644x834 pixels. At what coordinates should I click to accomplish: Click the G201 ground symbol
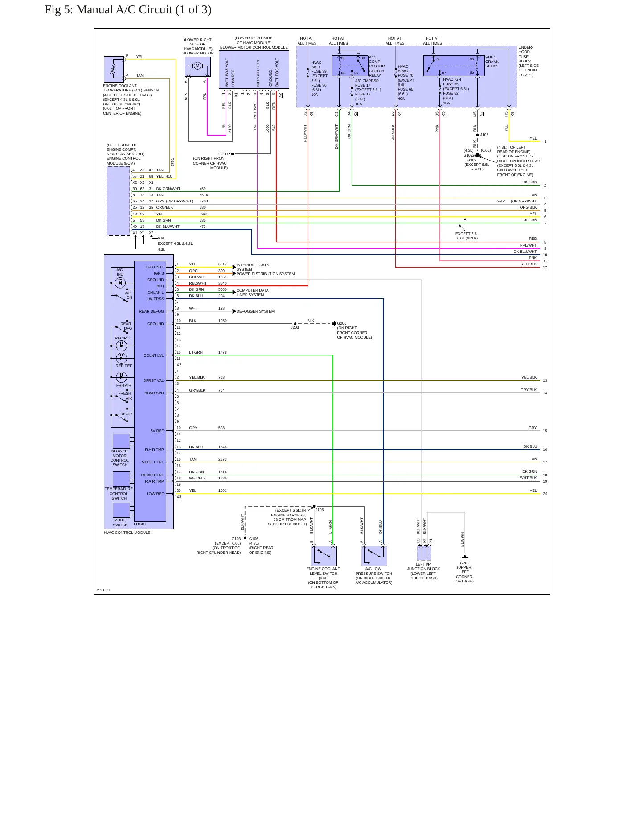(x=465, y=557)
